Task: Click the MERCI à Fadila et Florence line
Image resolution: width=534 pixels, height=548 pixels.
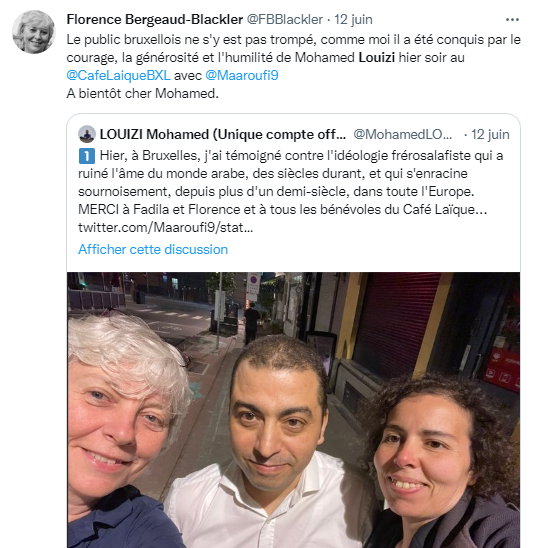Action: point(282,209)
